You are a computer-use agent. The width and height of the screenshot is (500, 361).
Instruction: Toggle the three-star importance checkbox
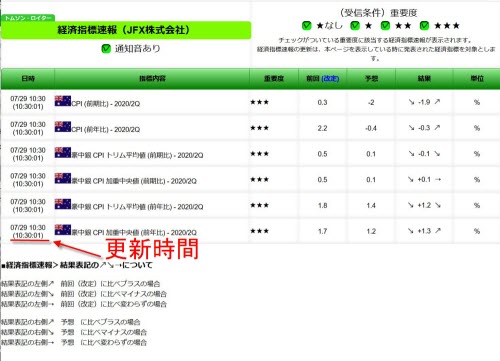(x=424, y=25)
